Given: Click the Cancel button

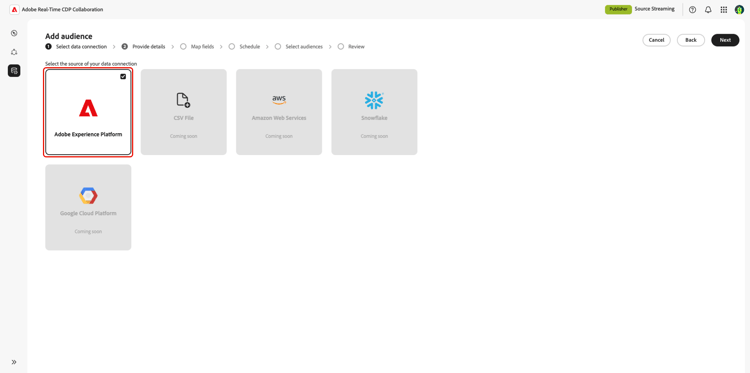Looking at the screenshot, I should point(656,40).
